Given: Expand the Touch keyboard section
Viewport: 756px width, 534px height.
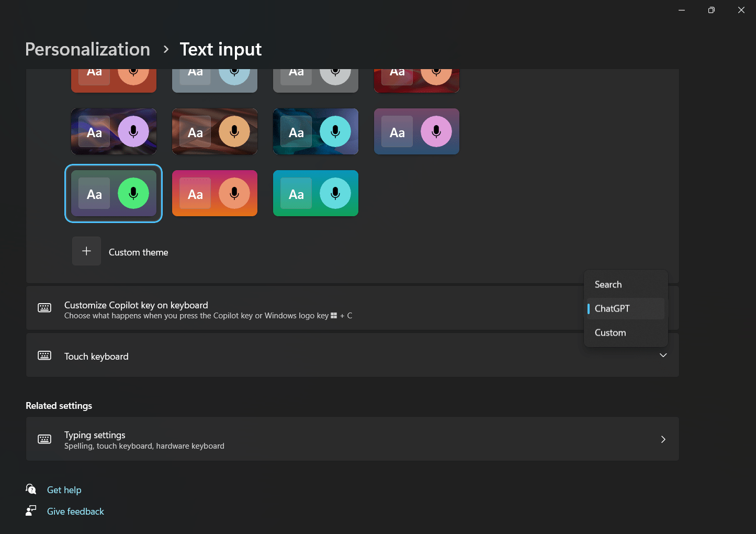Looking at the screenshot, I should click(x=663, y=355).
